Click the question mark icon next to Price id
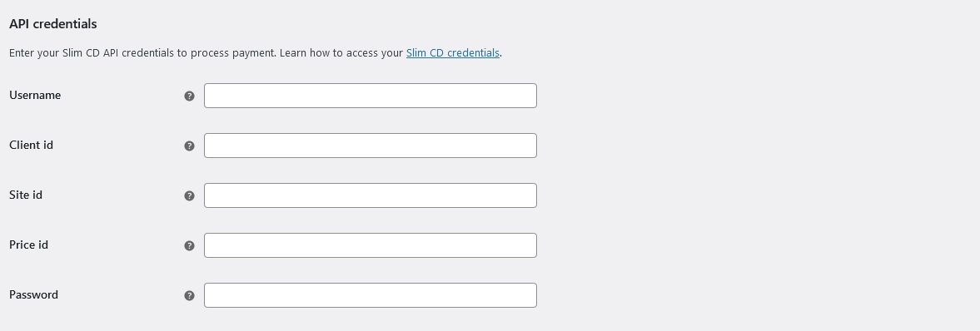The image size is (980, 331). (x=189, y=245)
